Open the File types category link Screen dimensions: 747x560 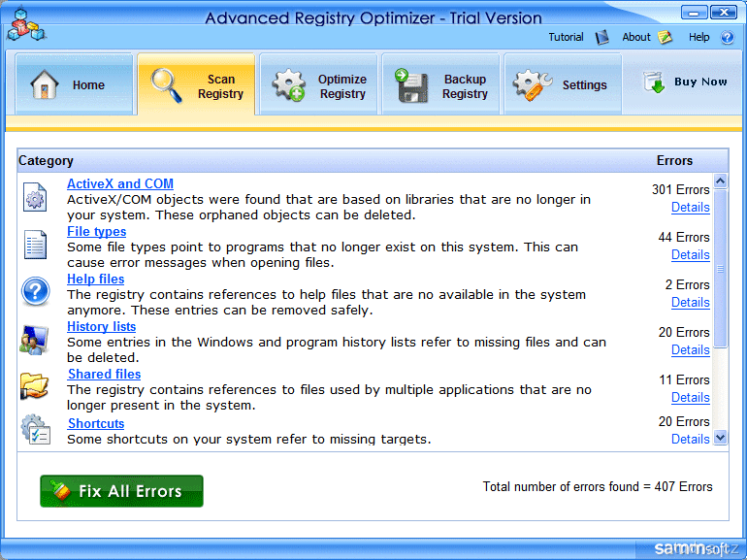(x=97, y=231)
